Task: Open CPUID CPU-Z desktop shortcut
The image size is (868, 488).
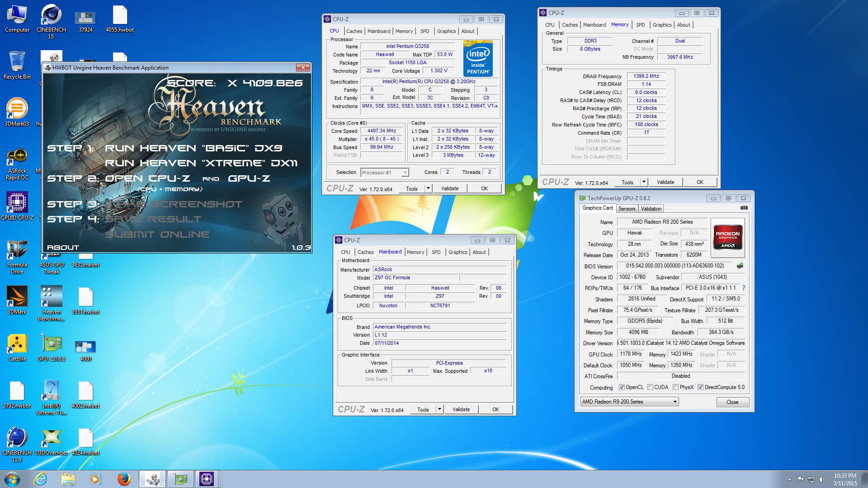Action: click(x=17, y=206)
